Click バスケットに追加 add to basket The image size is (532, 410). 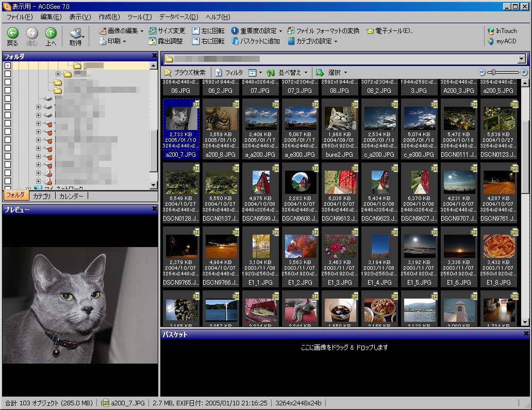coord(256,41)
